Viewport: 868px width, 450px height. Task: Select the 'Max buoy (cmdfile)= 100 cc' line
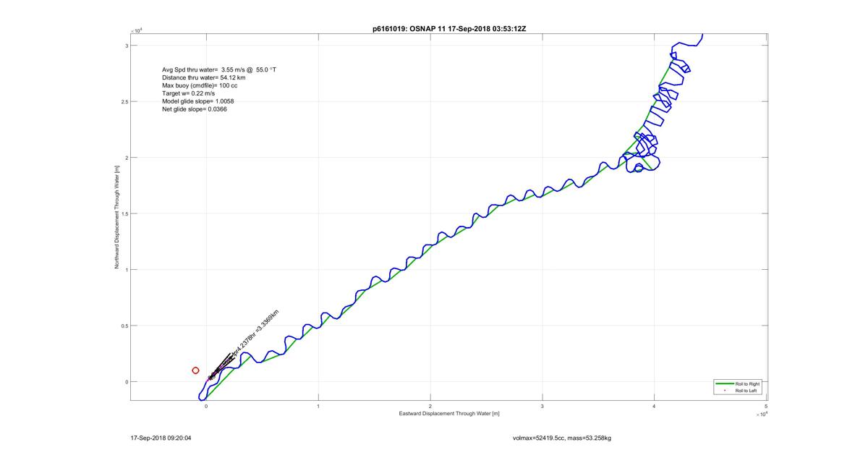coord(200,85)
